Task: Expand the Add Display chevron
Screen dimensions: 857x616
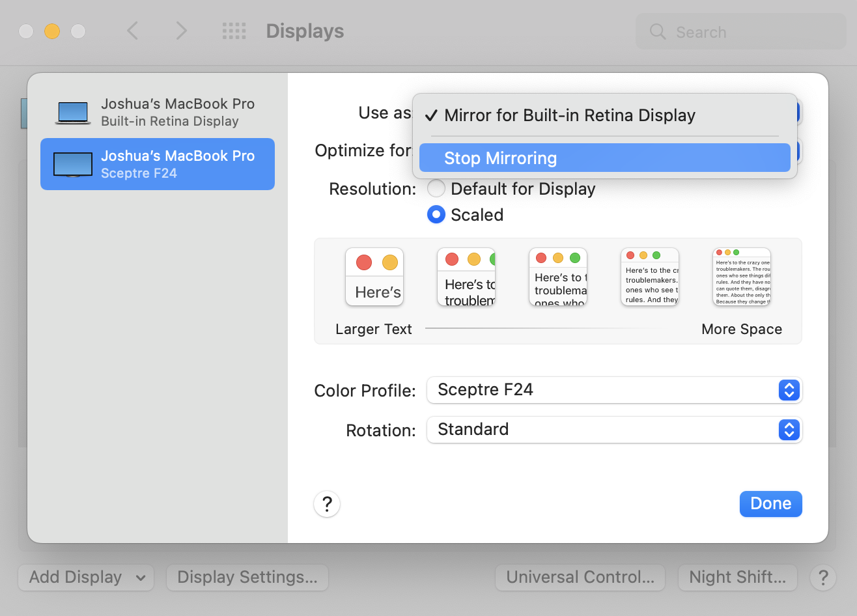Action: click(x=139, y=577)
